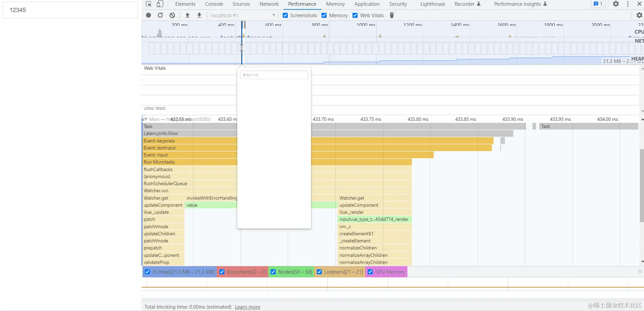644x311 pixels.
Task: Open capture settings gear in Performance toolbar
Action: pyautogui.click(x=639, y=15)
